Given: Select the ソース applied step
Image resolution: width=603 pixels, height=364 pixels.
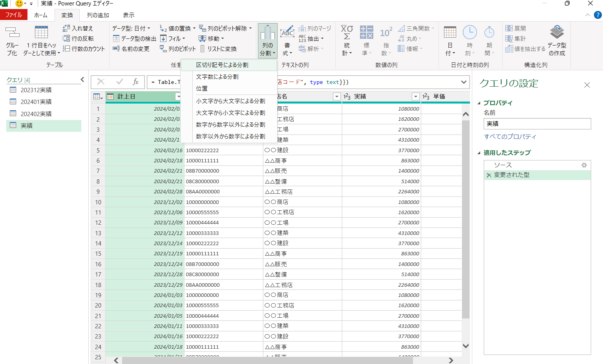Looking at the screenshot, I should pos(537,165).
